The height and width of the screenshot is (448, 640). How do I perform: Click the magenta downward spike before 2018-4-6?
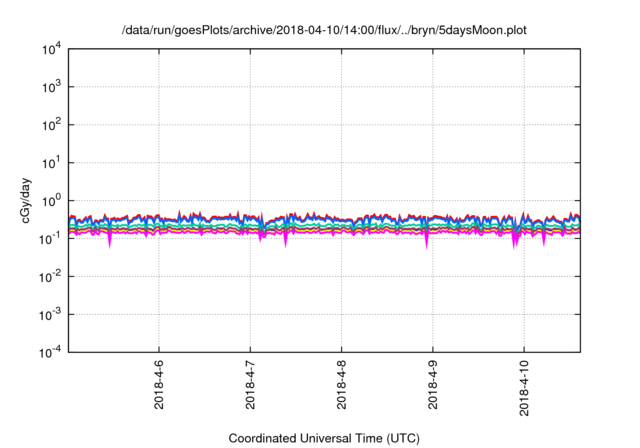coord(110,240)
